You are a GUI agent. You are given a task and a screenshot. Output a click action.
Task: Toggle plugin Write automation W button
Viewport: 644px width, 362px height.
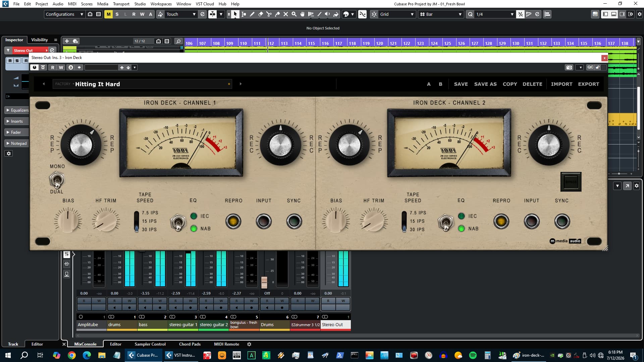(61, 67)
